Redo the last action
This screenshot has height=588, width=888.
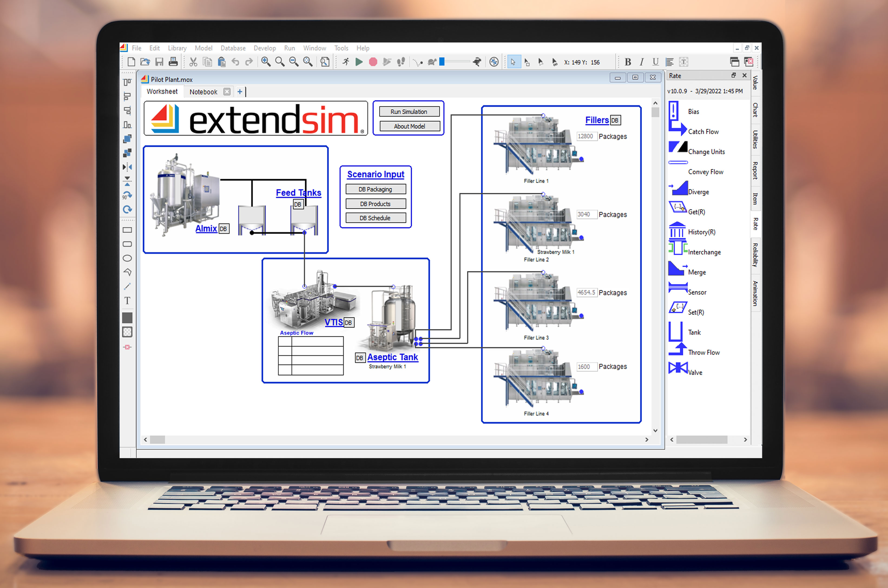coord(249,62)
